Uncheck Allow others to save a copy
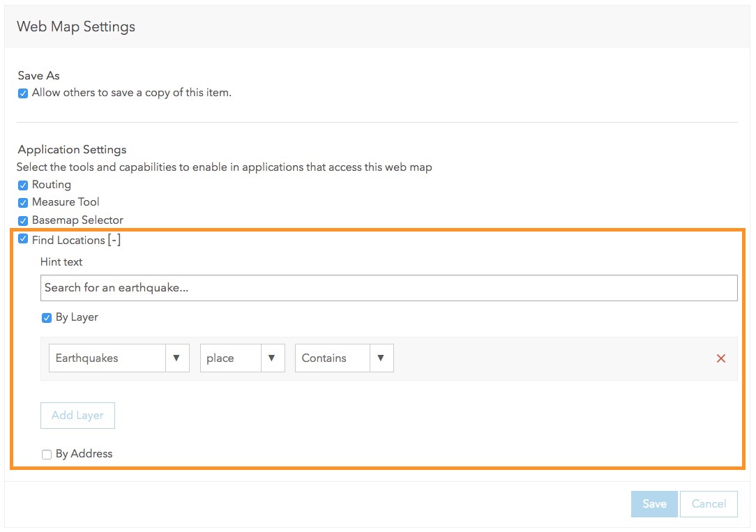 point(23,93)
